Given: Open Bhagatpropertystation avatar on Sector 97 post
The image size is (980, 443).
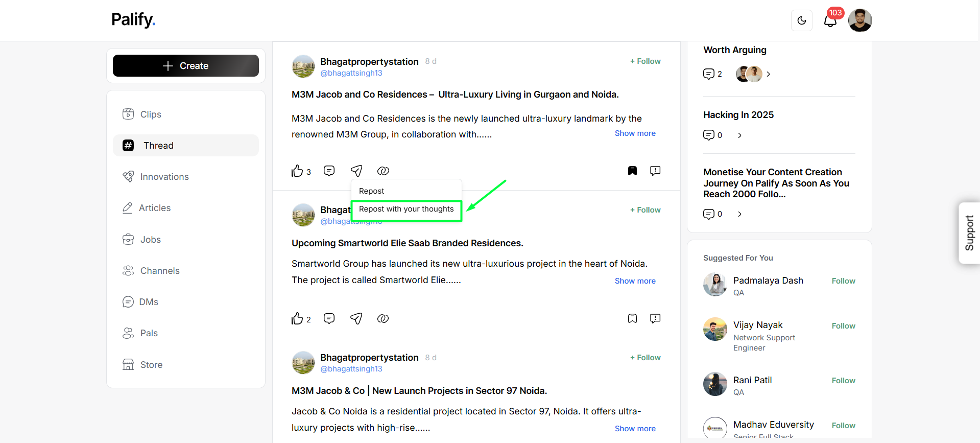Looking at the screenshot, I should click(303, 363).
